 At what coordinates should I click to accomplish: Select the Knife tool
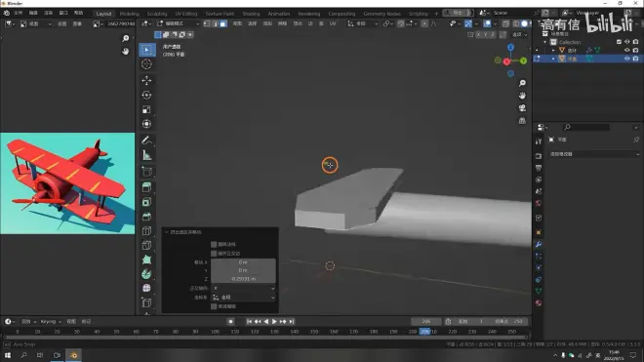[146, 245]
